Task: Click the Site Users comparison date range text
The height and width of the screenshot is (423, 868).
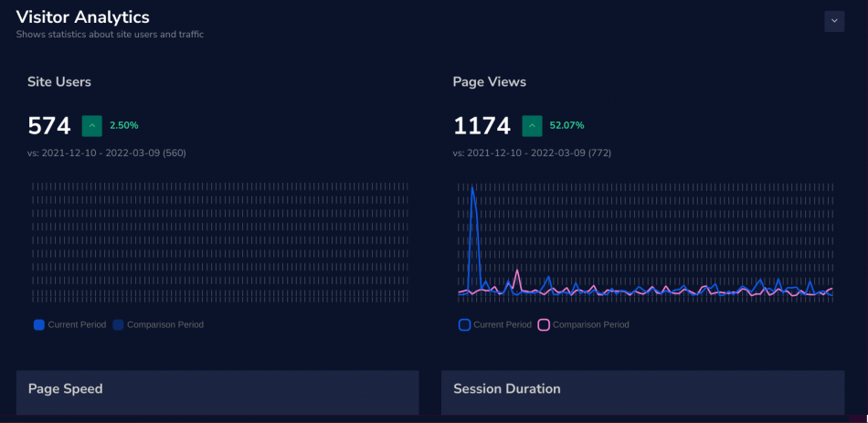Action: (107, 153)
